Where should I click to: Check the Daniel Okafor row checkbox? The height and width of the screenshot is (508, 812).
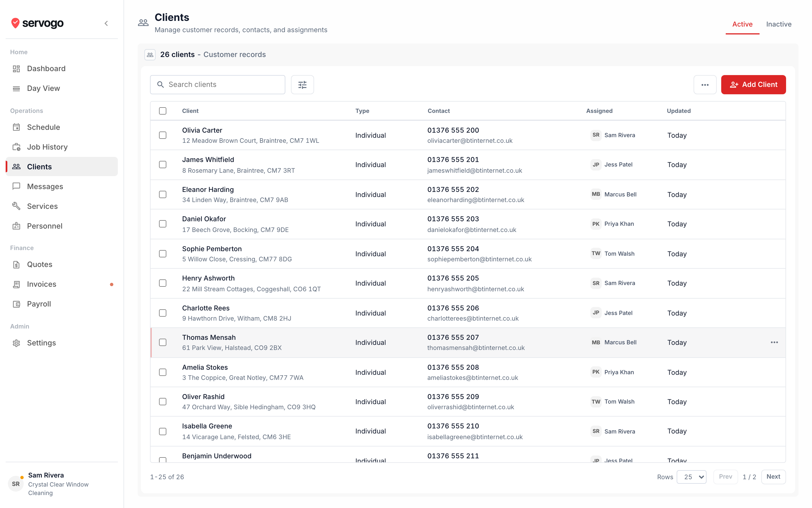tap(163, 224)
